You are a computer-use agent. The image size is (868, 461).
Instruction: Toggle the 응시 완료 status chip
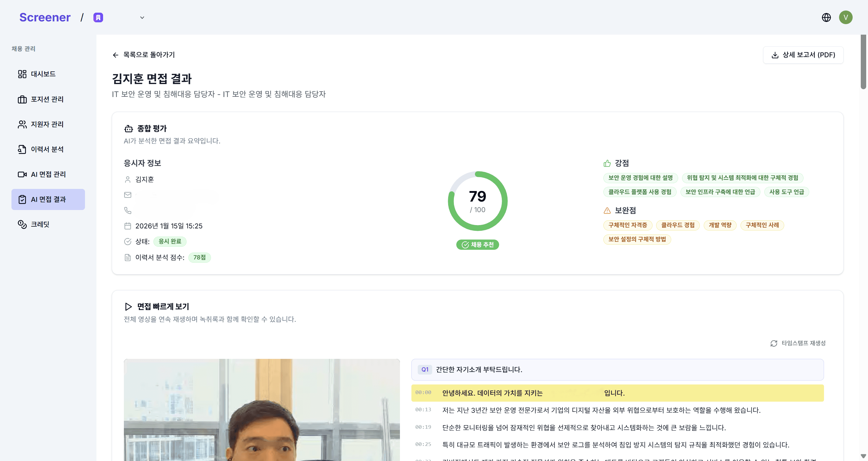click(x=170, y=241)
